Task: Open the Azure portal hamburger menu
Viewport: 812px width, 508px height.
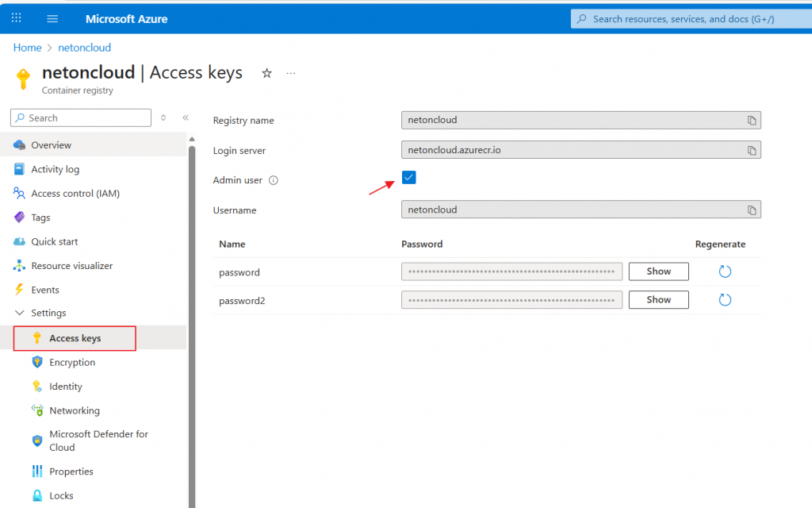Action: 52,18
